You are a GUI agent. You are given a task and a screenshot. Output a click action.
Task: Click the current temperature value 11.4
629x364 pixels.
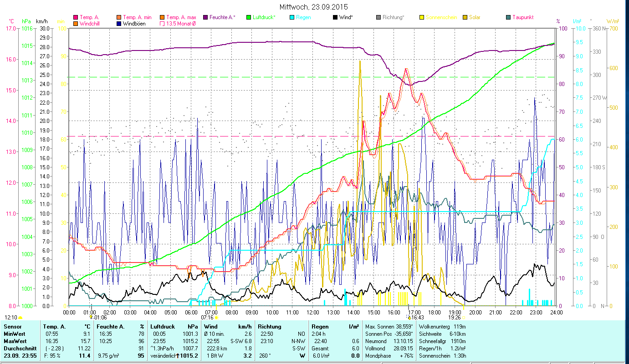[x=85, y=356]
